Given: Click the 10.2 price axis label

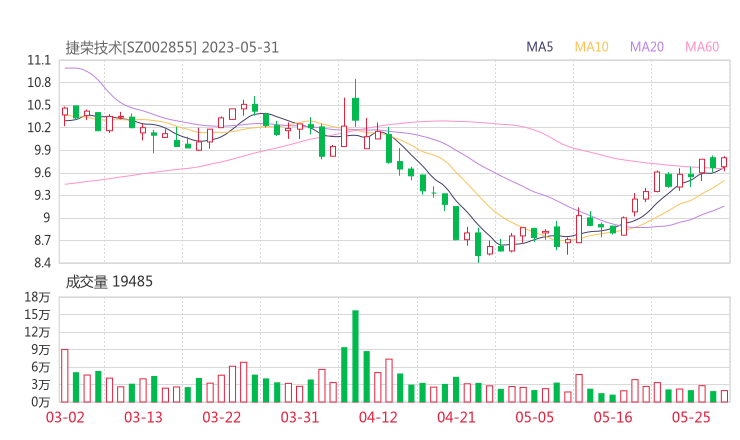Looking at the screenshot, I should tap(39, 127).
